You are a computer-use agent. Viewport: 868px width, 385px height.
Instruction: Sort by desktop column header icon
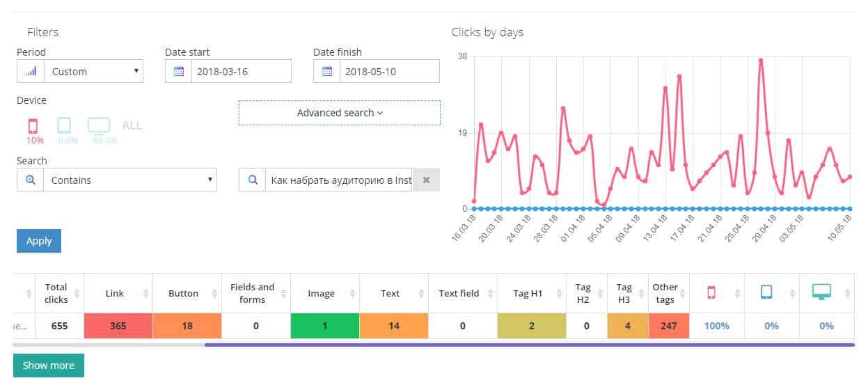(x=821, y=293)
